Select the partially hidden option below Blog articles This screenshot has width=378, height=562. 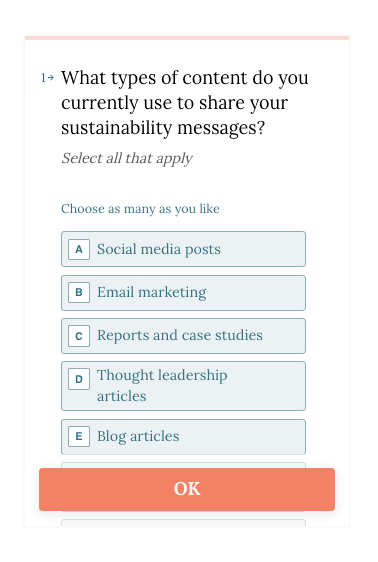183,465
